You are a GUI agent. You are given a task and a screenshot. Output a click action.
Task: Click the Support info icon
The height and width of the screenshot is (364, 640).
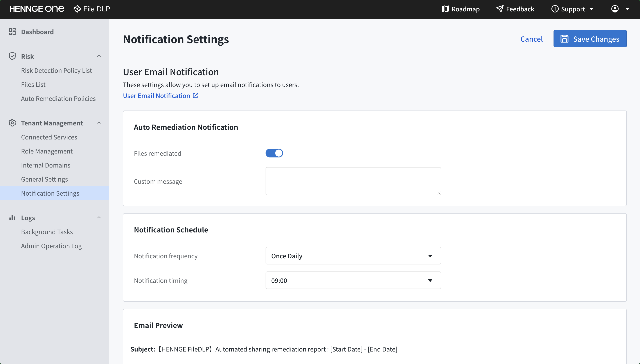(555, 9)
